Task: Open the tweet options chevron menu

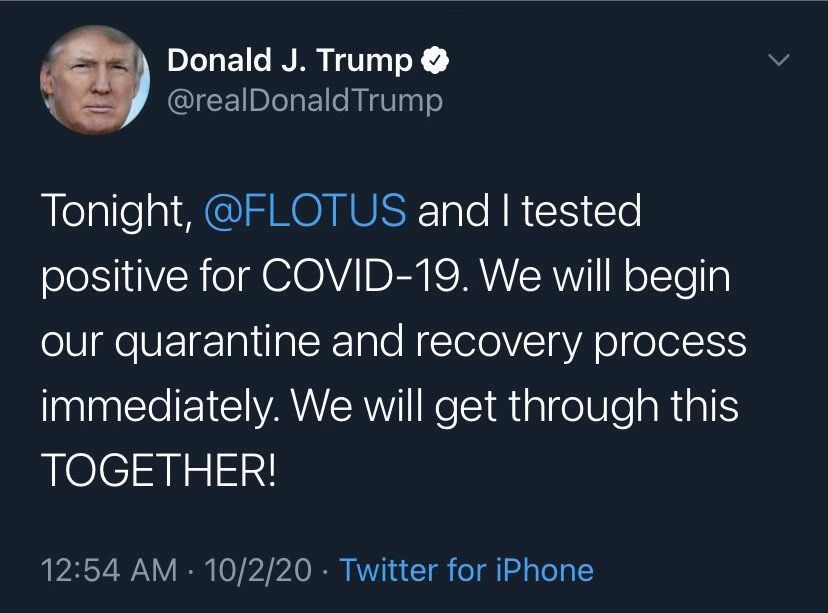Action: tap(778, 62)
